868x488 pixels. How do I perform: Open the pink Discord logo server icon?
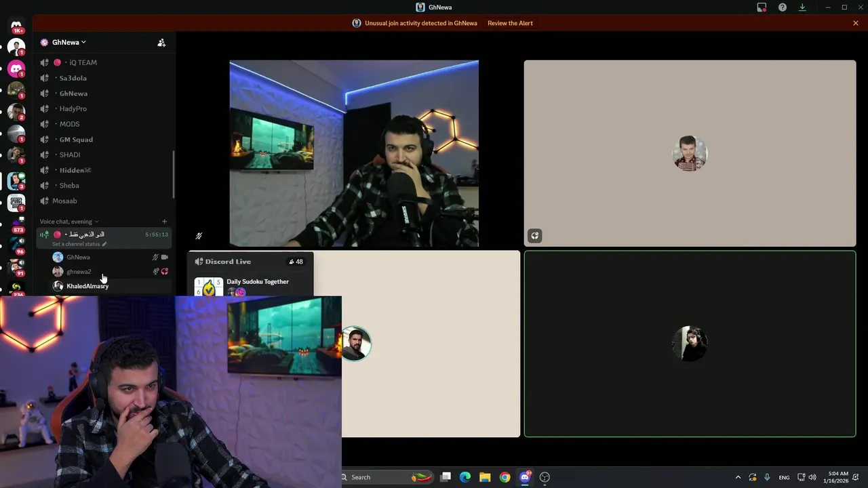coord(16,68)
